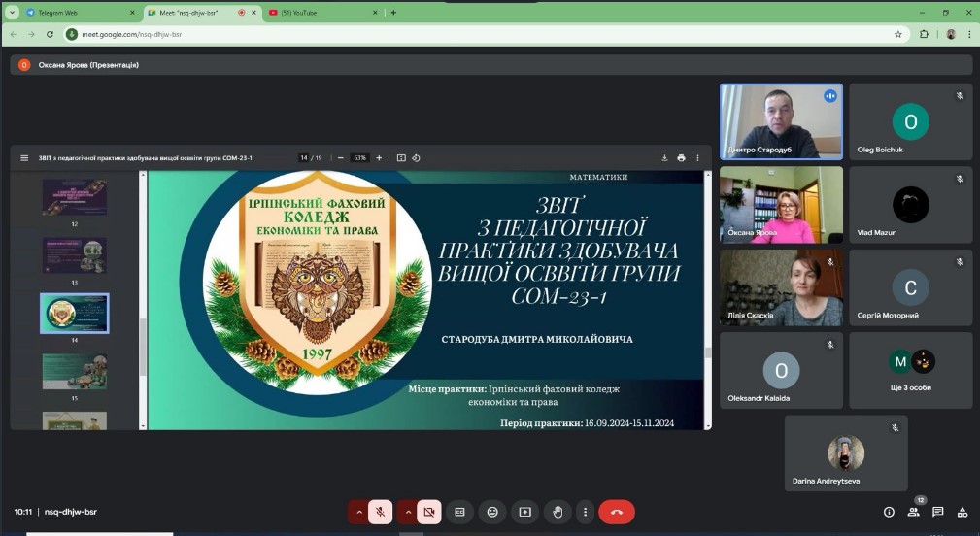The height and width of the screenshot is (536, 980).
Task: Open a new browser tab
Action: pyautogui.click(x=393, y=13)
